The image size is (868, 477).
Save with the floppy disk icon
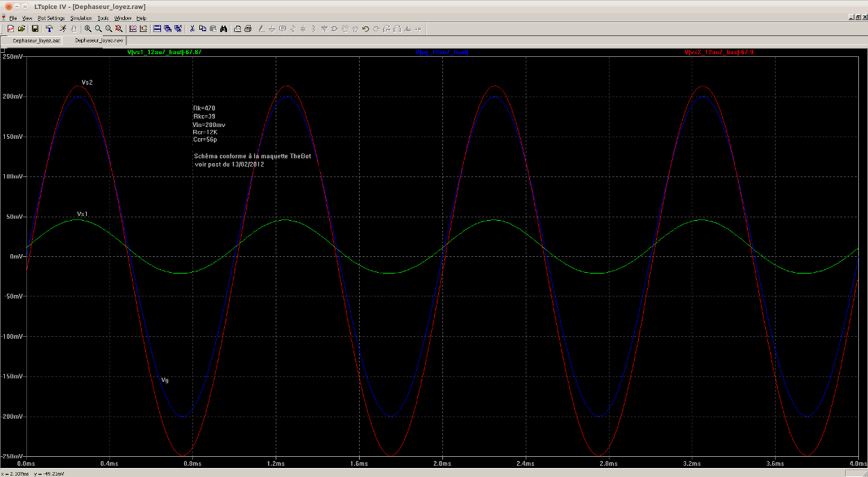35,28
